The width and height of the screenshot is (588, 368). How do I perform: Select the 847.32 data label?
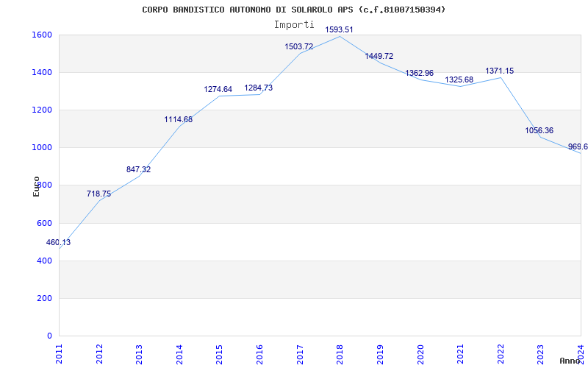click(138, 170)
